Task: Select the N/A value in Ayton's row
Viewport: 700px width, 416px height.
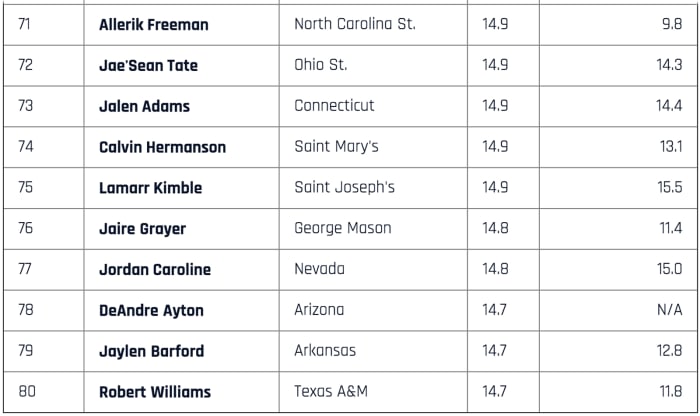Action: point(669,311)
